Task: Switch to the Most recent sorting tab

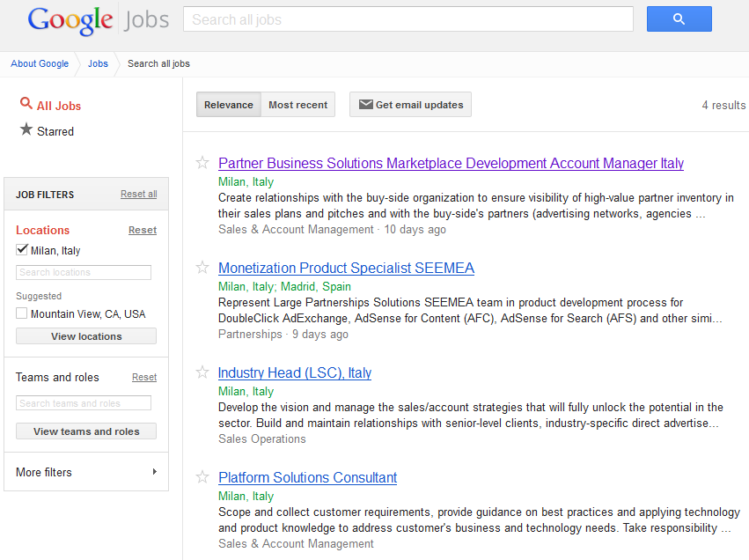Action: pyautogui.click(x=297, y=104)
